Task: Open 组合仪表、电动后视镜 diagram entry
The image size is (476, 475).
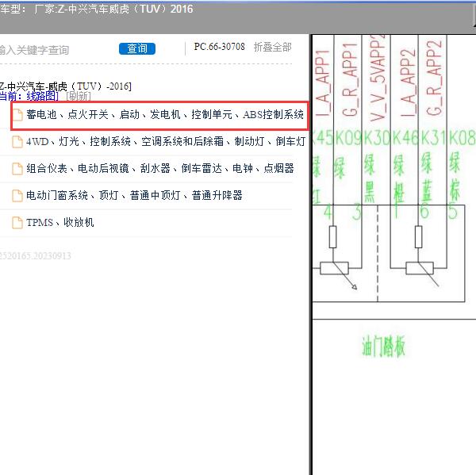Action: pos(160,168)
